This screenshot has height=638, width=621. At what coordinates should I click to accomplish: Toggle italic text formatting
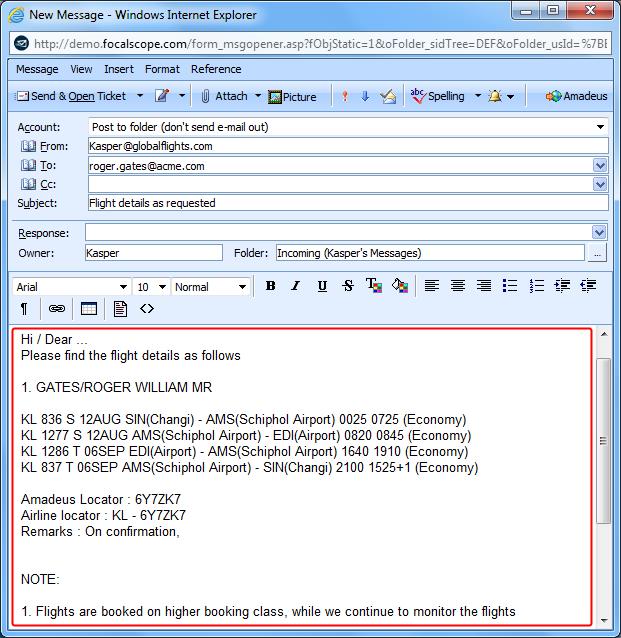pyautogui.click(x=296, y=286)
